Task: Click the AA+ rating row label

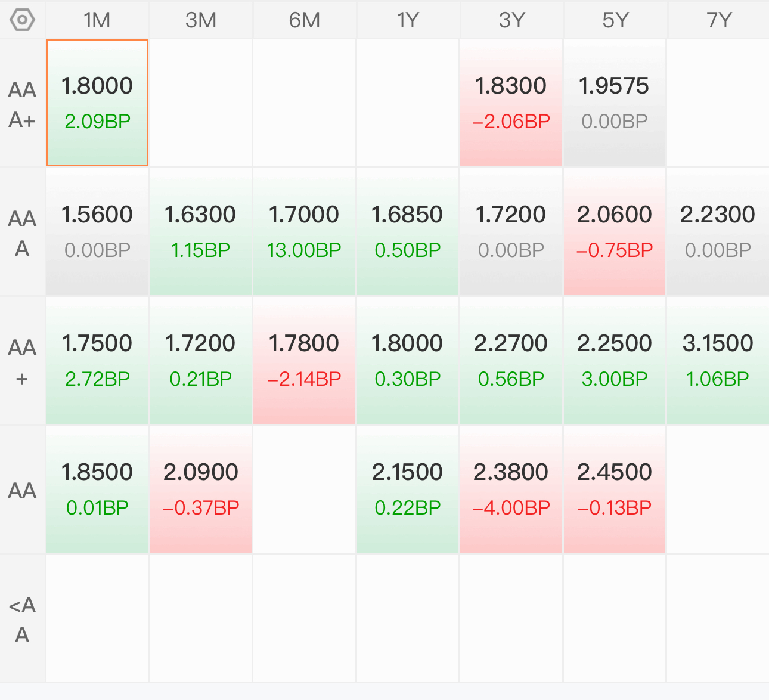Action: [22, 361]
